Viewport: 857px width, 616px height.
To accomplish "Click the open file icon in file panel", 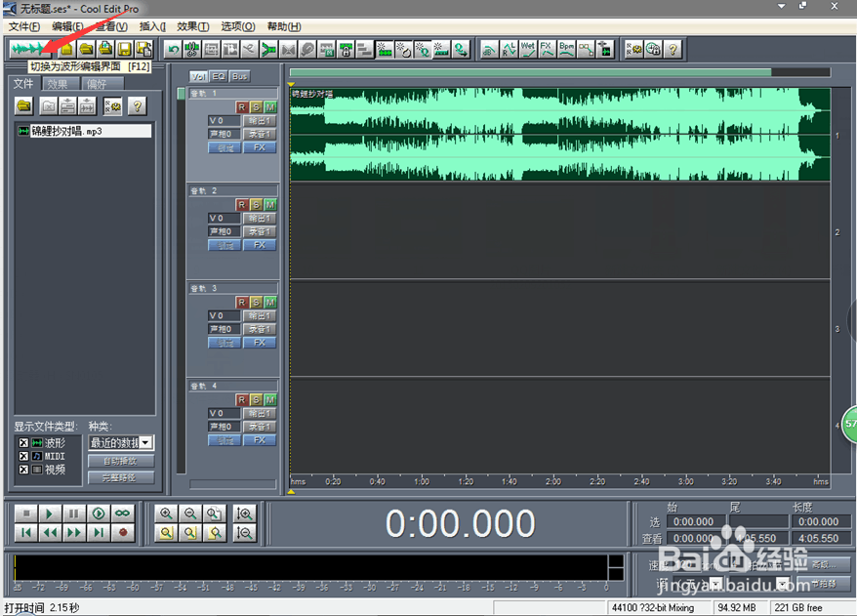I will pyautogui.click(x=24, y=106).
